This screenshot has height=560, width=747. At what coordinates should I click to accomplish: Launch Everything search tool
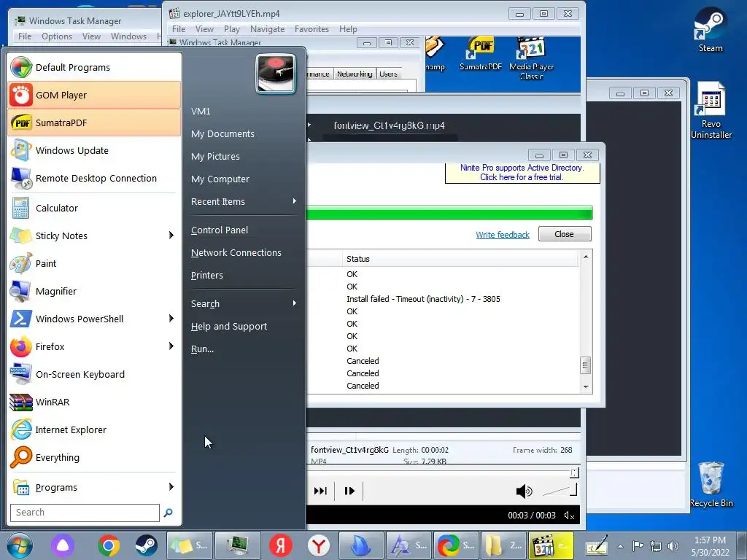(x=94, y=457)
